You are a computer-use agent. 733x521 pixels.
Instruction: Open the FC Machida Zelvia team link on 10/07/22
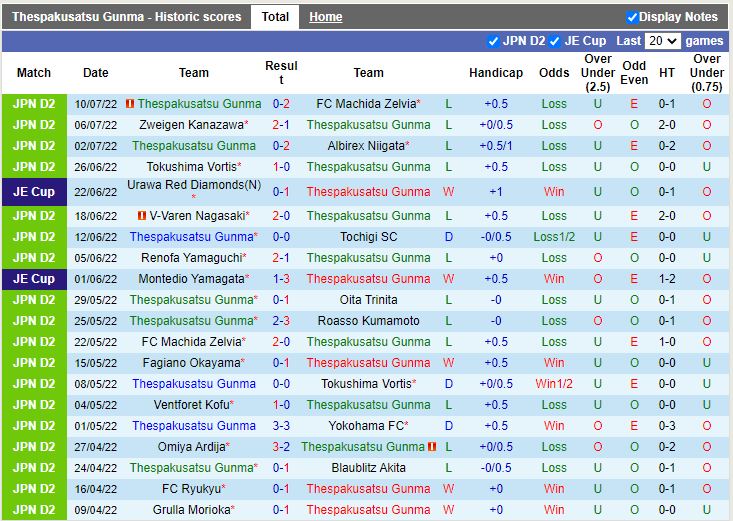click(x=365, y=103)
